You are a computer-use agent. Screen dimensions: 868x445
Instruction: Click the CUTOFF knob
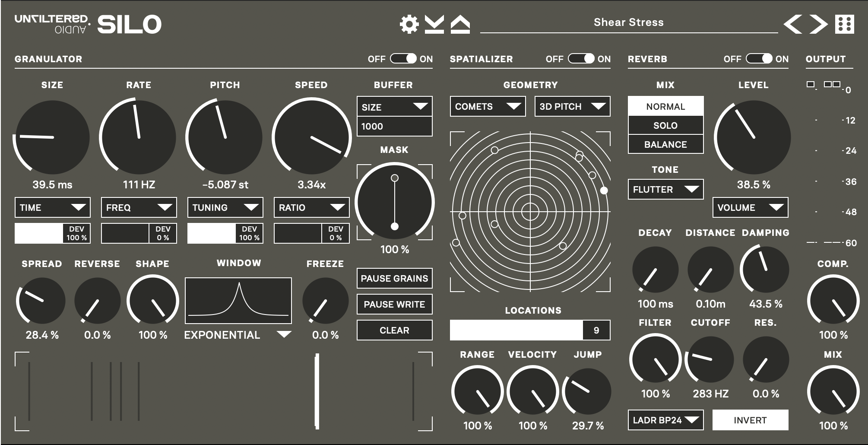710,359
